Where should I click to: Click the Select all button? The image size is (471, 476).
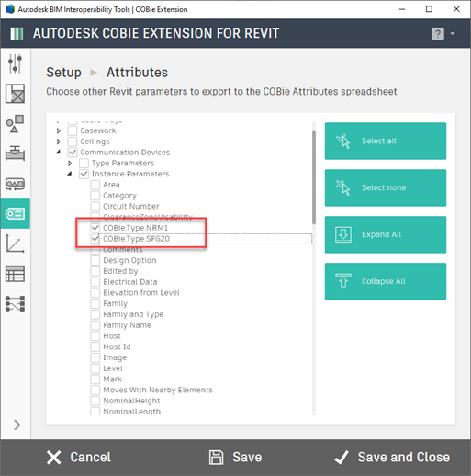(386, 141)
